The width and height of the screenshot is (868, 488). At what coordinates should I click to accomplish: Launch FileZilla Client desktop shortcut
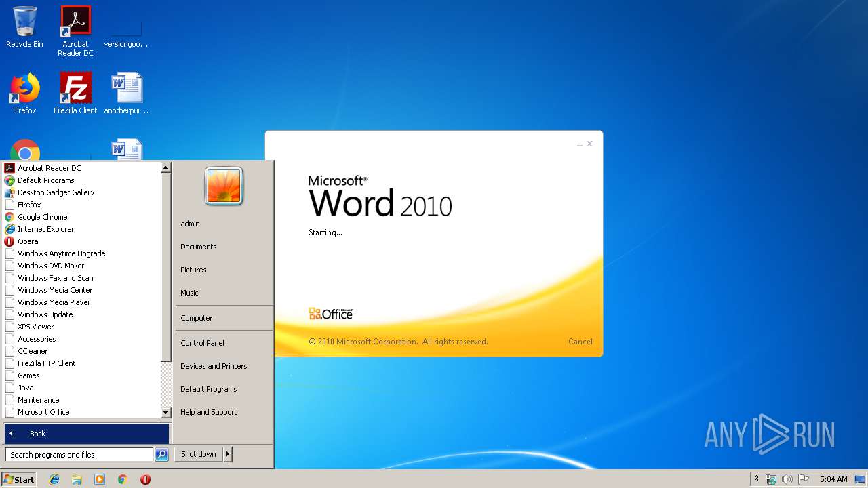pos(75,94)
